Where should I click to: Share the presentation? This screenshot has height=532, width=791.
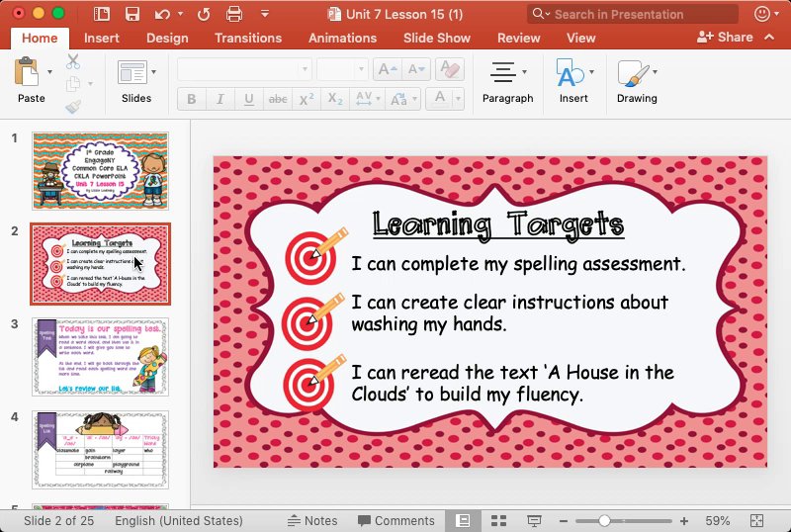coord(725,37)
